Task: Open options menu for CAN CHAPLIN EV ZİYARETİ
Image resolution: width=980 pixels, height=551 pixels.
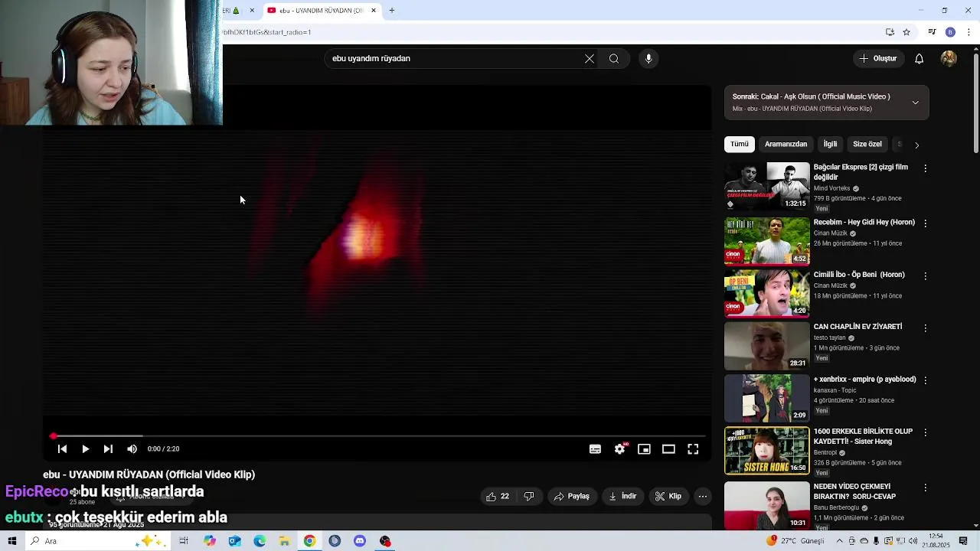Action: 925,328
